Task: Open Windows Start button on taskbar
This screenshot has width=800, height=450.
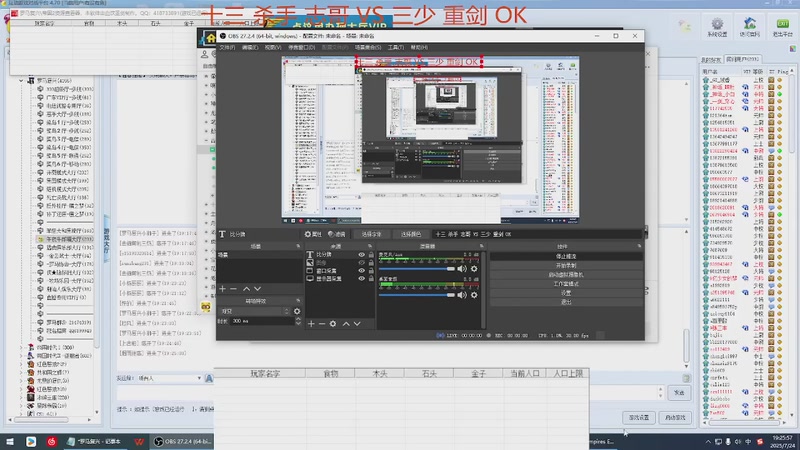Action: pos(10,441)
